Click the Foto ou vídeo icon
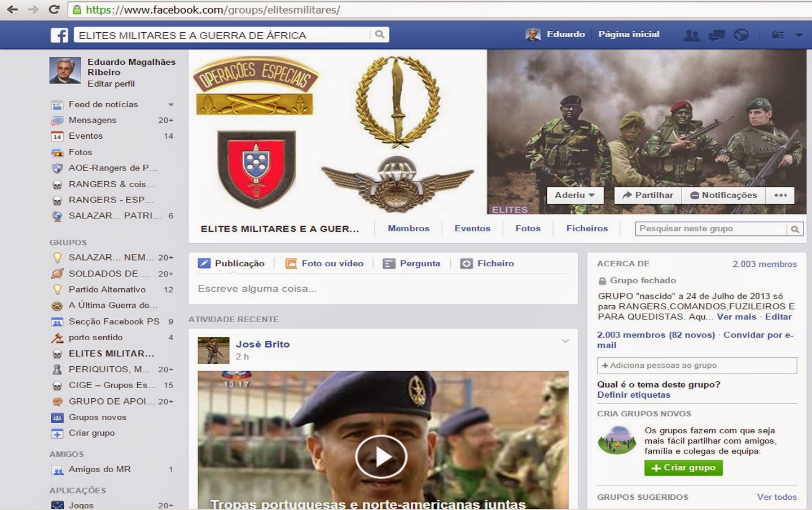Viewport: 812px width, 510px height. (291, 263)
